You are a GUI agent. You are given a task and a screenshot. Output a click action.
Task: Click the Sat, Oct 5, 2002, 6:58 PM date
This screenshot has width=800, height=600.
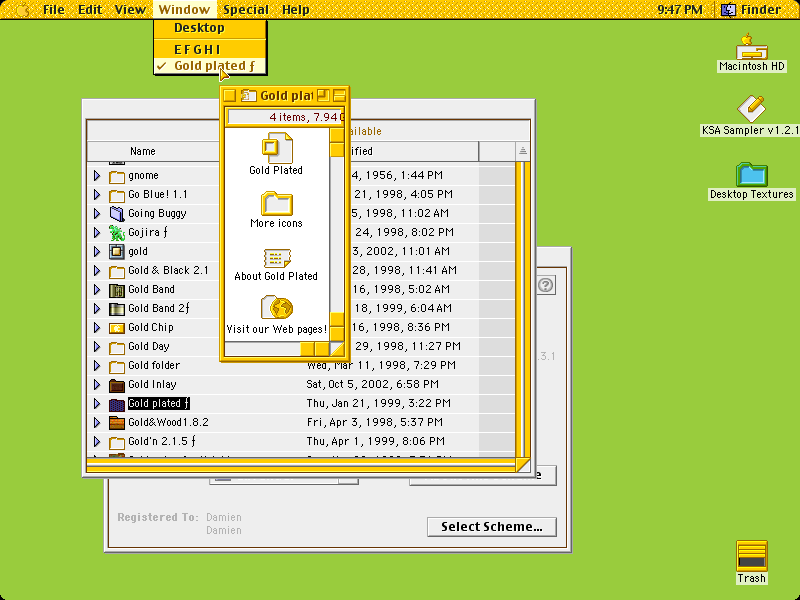(x=372, y=384)
